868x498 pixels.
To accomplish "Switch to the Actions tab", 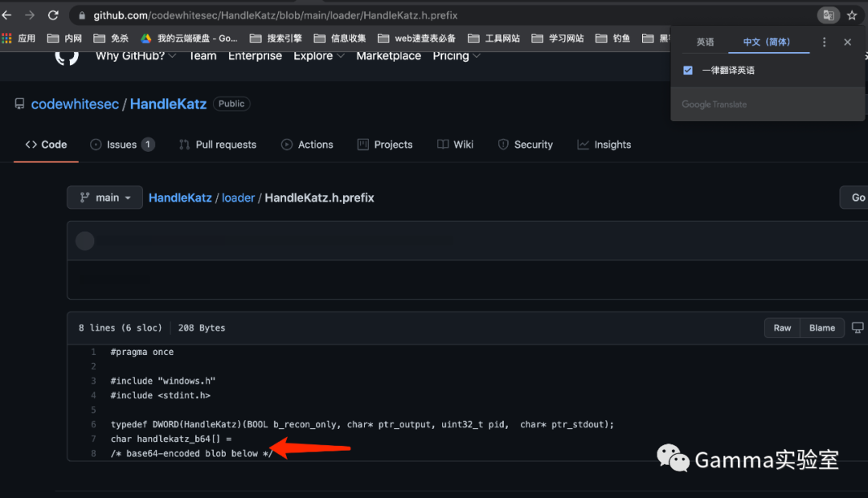I will tap(307, 145).
